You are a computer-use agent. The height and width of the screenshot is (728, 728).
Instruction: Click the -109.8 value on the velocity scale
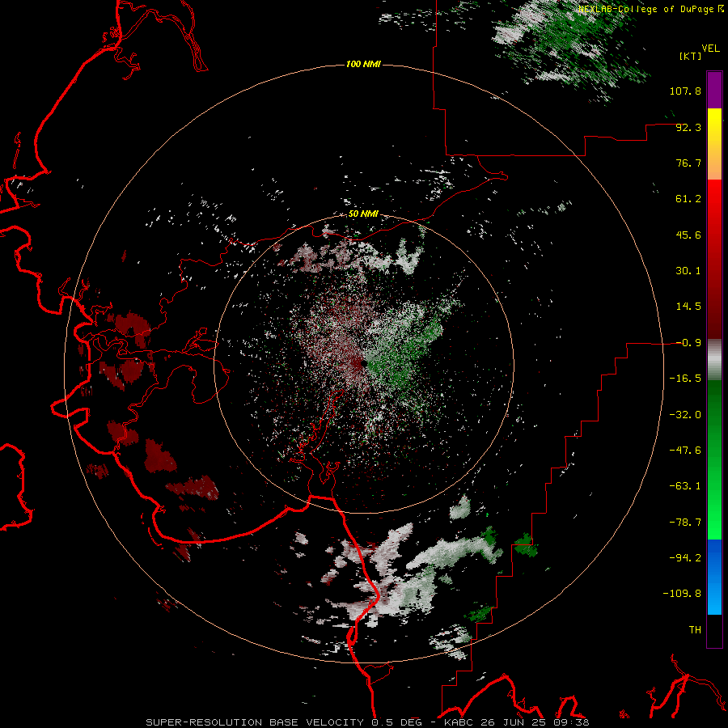(682, 594)
